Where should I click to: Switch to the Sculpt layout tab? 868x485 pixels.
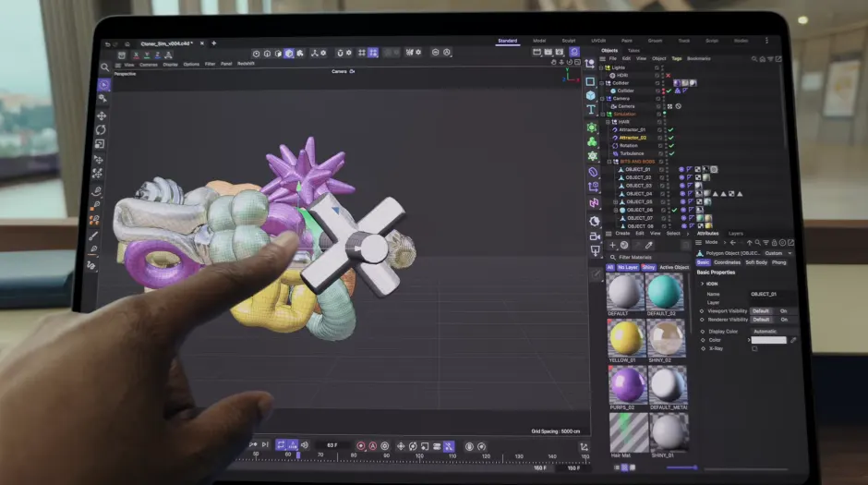pyautogui.click(x=569, y=41)
